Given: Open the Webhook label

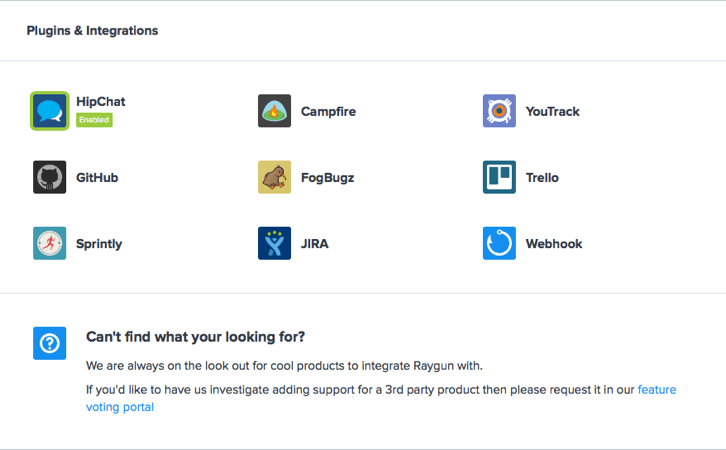Looking at the screenshot, I should (x=554, y=244).
